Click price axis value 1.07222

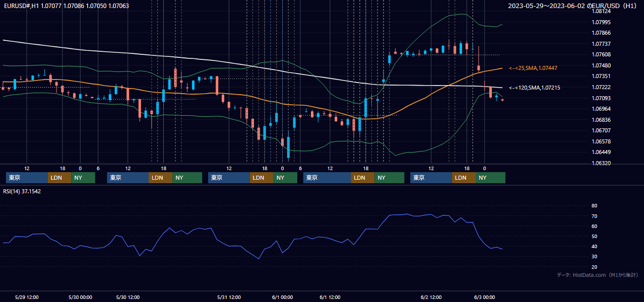tap(601, 87)
